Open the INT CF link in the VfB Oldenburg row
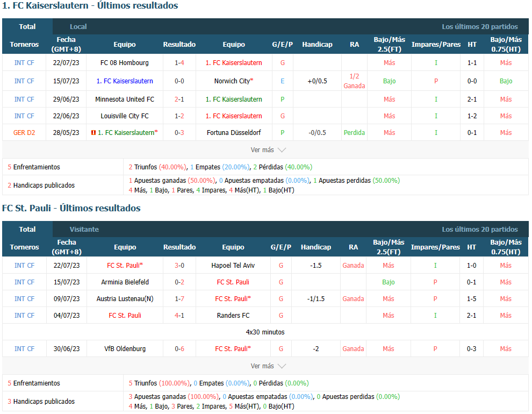This screenshot has width=532, height=414. [x=24, y=348]
